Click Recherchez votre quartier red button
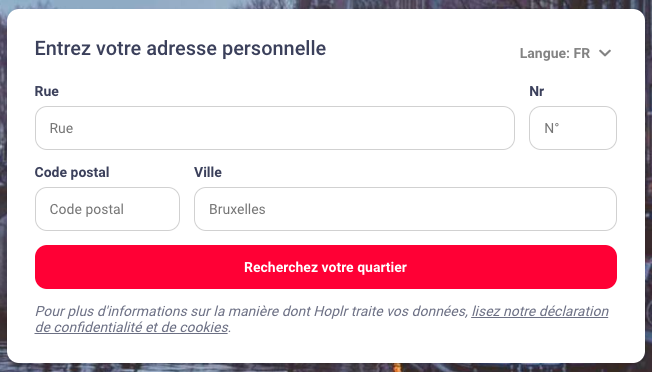The width and height of the screenshot is (652, 372). click(x=326, y=267)
